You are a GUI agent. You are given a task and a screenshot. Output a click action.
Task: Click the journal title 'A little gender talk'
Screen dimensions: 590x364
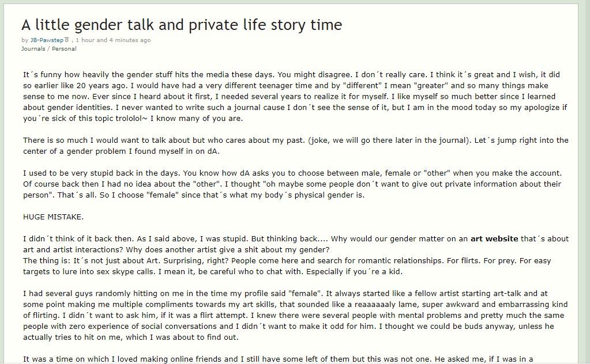[x=181, y=25]
